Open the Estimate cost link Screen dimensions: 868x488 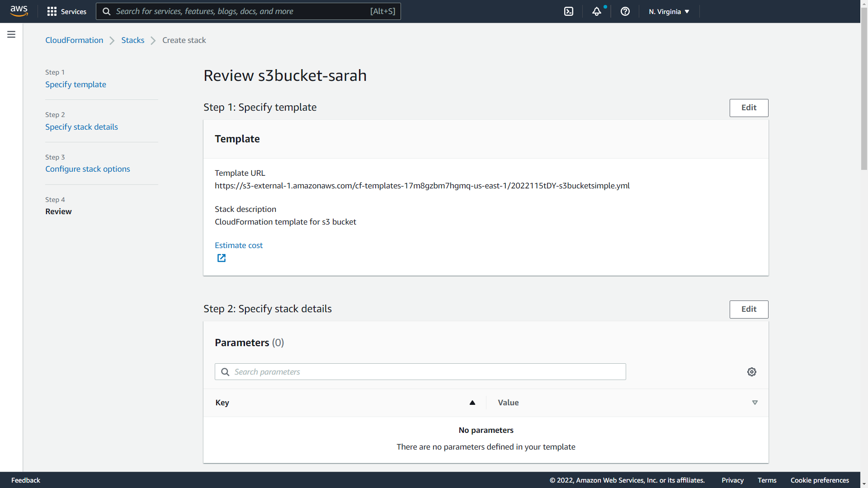(239, 245)
